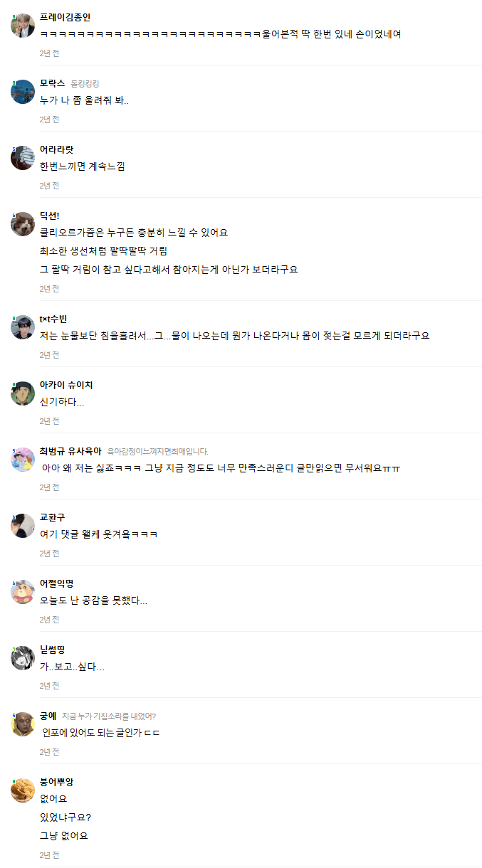Click t×t수빈's profile avatar
The image size is (482, 868).
23,327
